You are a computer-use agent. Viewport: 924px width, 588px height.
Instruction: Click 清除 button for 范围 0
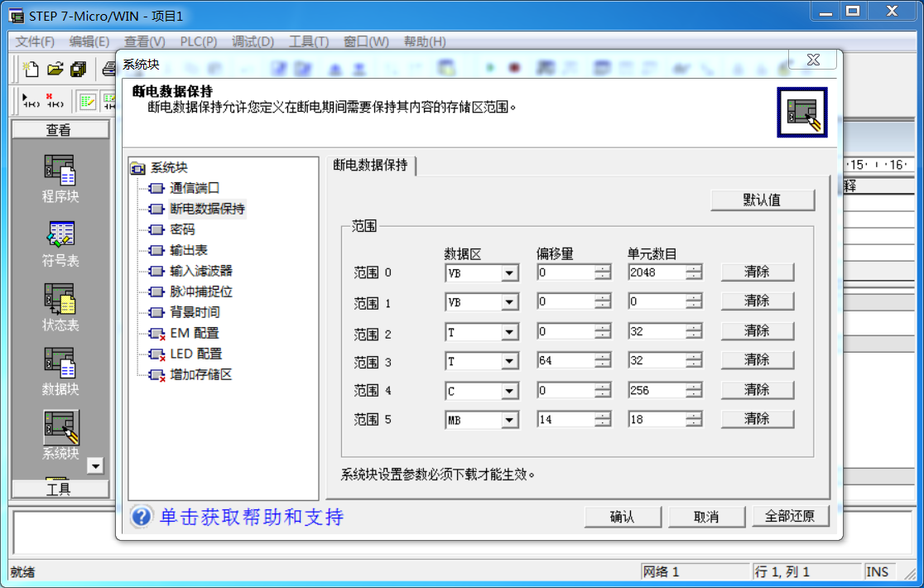758,272
